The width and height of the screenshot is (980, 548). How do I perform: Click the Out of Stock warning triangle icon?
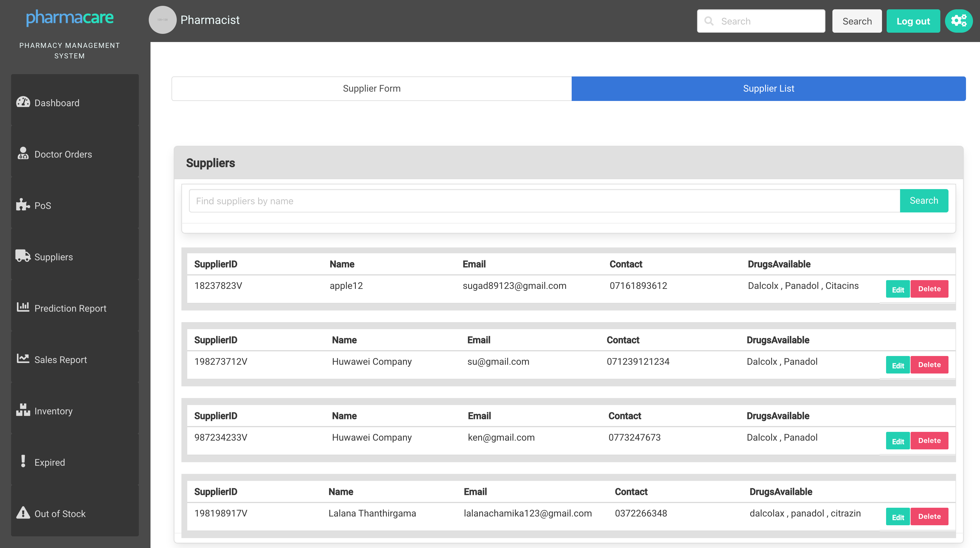tap(23, 513)
